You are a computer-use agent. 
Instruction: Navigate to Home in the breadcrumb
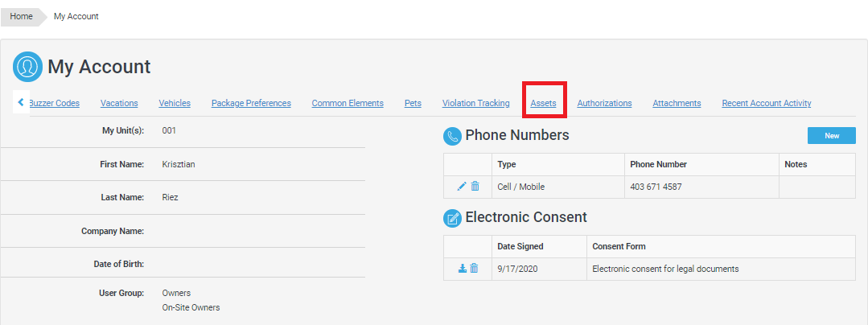click(21, 16)
